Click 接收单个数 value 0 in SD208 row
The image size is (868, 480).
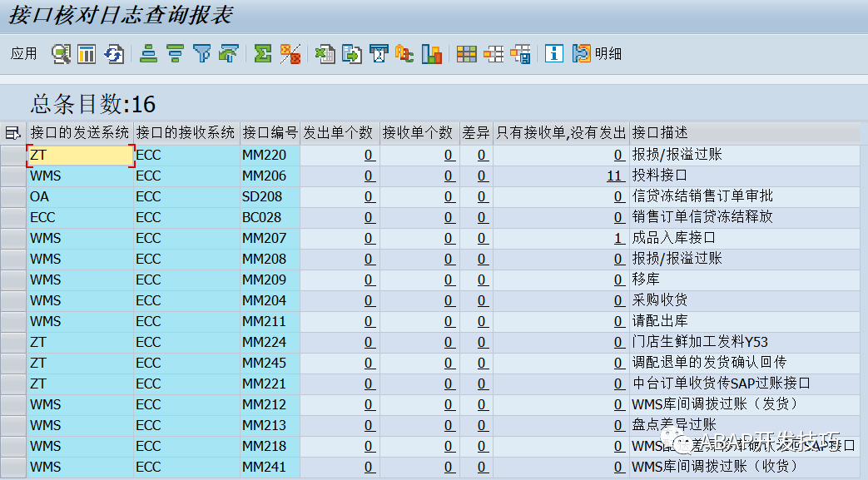(449, 197)
